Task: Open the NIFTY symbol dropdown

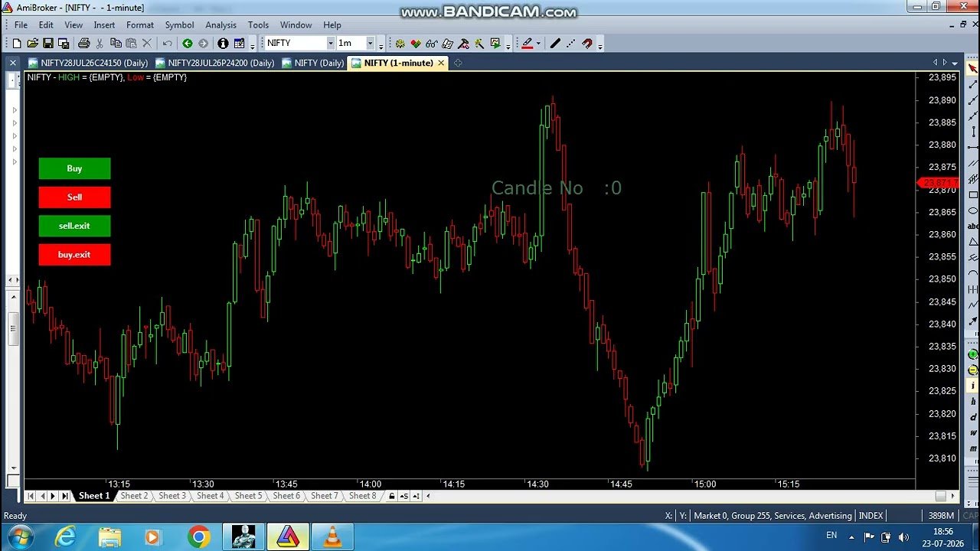Action: pos(331,44)
